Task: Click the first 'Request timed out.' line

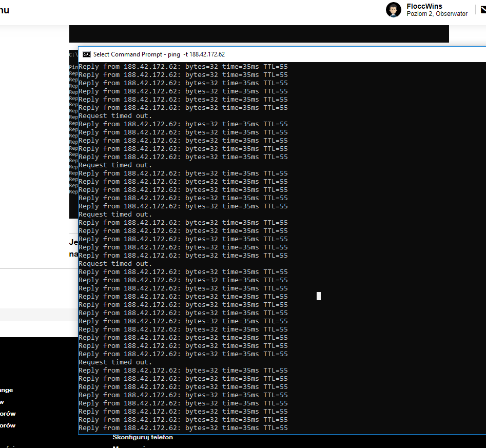Action: pos(115,116)
